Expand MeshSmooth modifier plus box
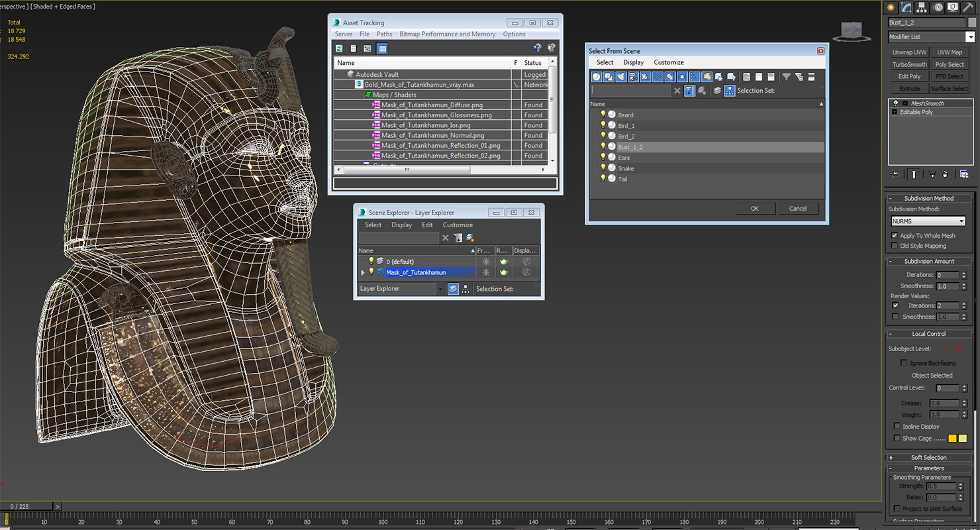The width and height of the screenshot is (980, 530). (x=905, y=103)
